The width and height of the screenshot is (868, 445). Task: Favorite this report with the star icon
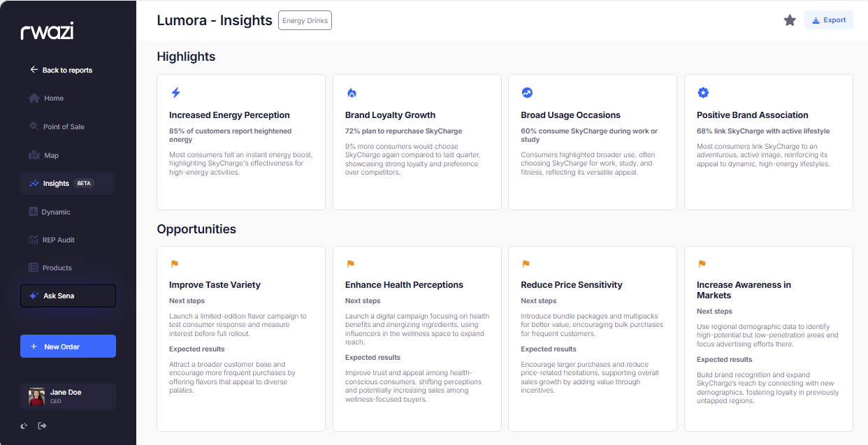pyautogui.click(x=790, y=20)
